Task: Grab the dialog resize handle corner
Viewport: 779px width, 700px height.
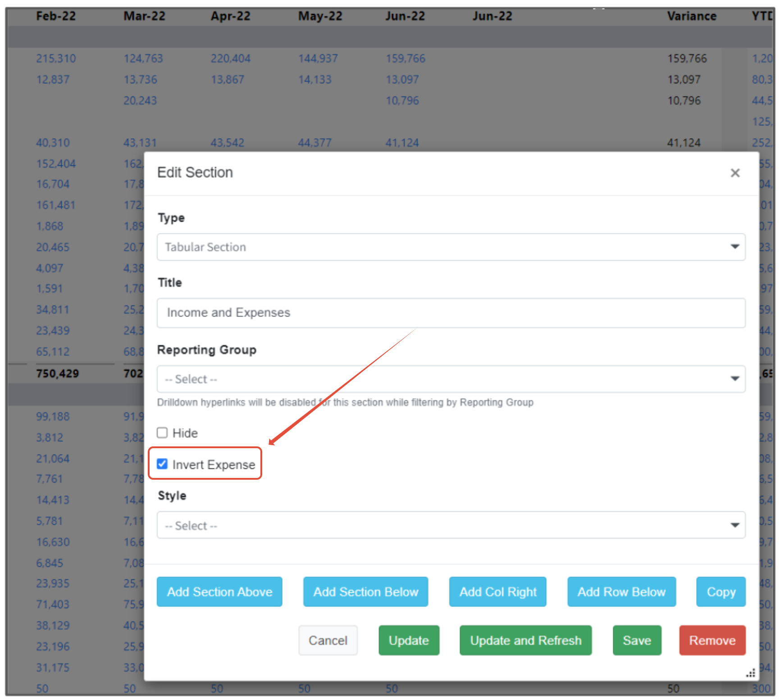Action: pos(751,673)
